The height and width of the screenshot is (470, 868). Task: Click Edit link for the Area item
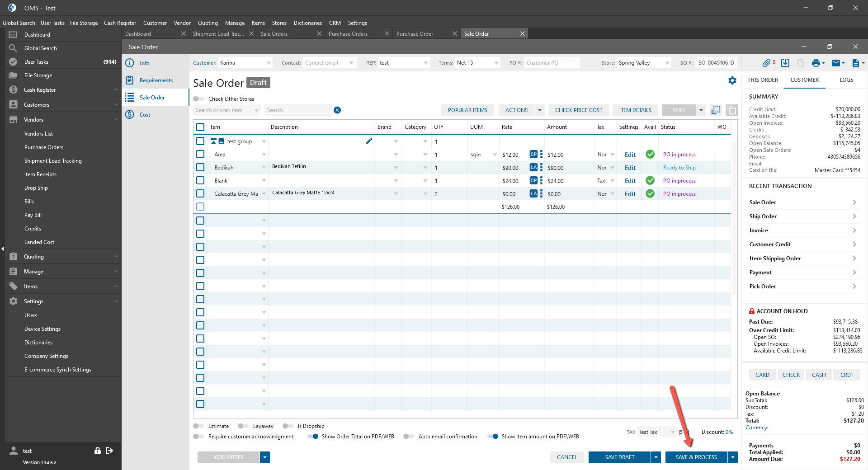pyautogui.click(x=630, y=155)
